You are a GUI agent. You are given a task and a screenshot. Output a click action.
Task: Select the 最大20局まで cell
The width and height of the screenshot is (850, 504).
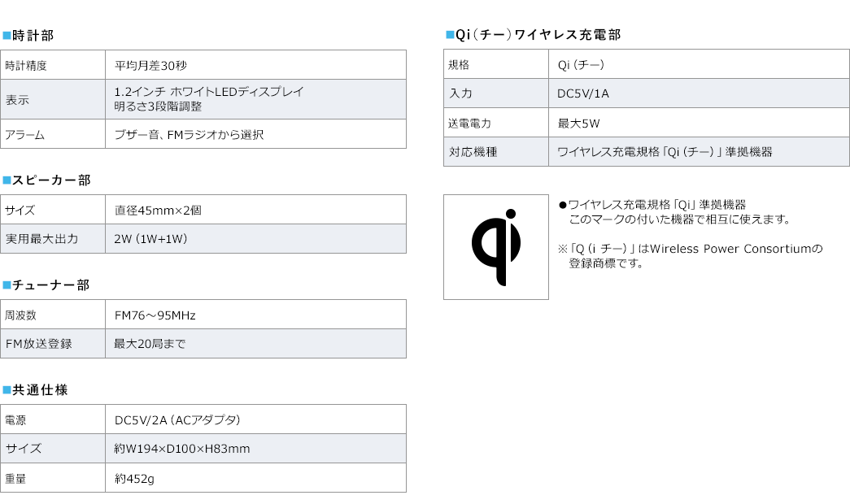(x=256, y=343)
